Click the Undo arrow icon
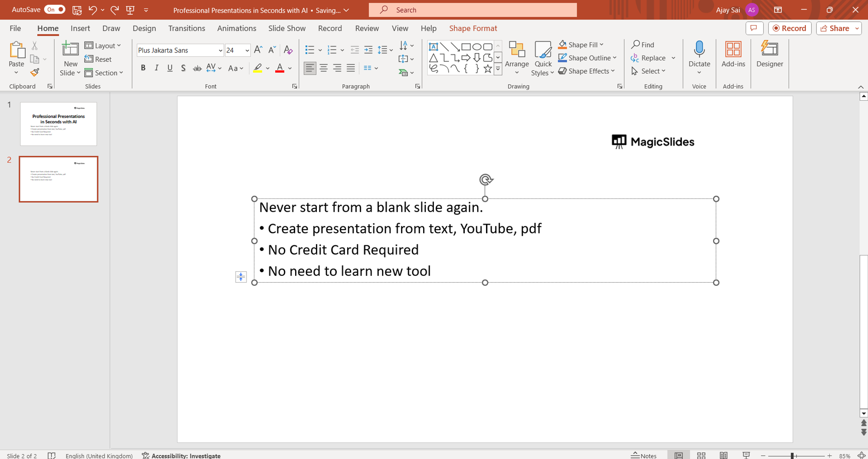Viewport: 868px width, 459px height. coord(92,10)
